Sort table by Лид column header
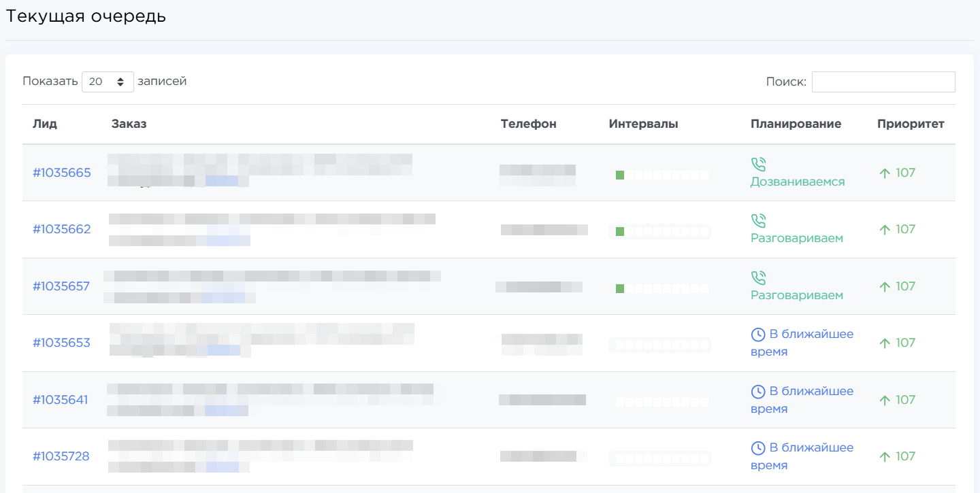 45,124
